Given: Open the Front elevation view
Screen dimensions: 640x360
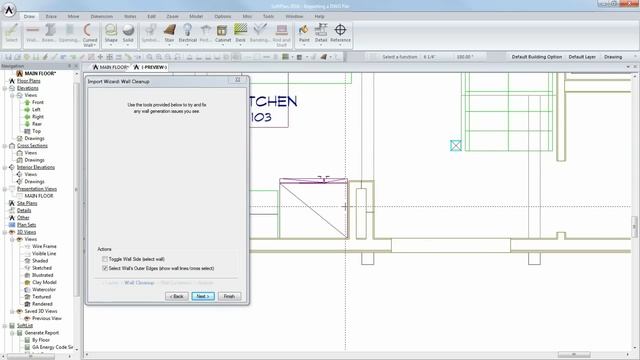Looking at the screenshot, I should tap(38, 102).
